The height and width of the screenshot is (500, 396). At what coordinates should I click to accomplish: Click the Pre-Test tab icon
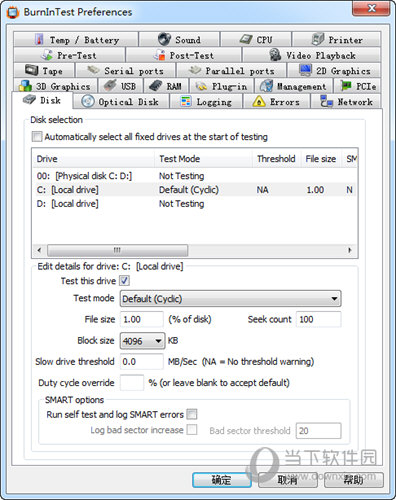[47, 55]
